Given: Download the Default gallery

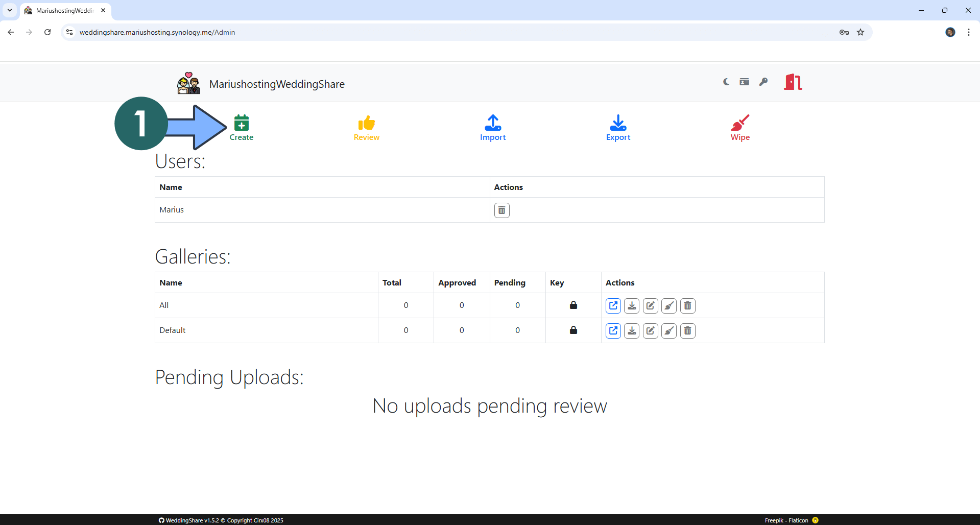Looking at the screenshot, I should tap(632, 331).
